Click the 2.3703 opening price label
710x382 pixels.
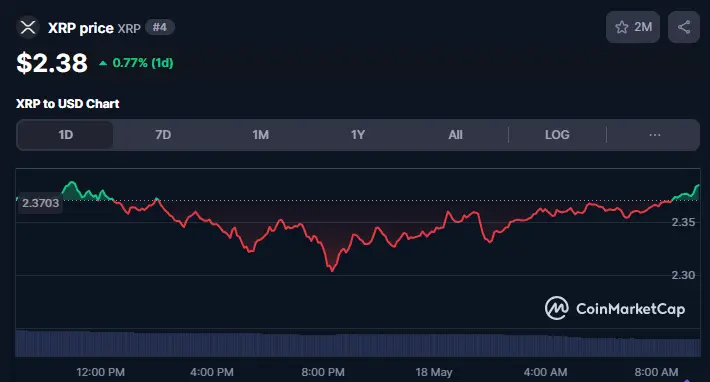point(40,203)
